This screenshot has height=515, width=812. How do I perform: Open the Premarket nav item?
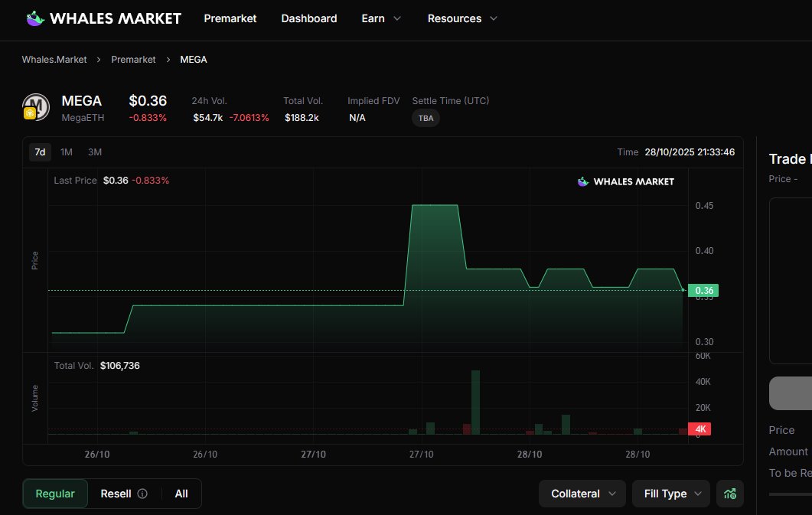click(x=230, y=18)
